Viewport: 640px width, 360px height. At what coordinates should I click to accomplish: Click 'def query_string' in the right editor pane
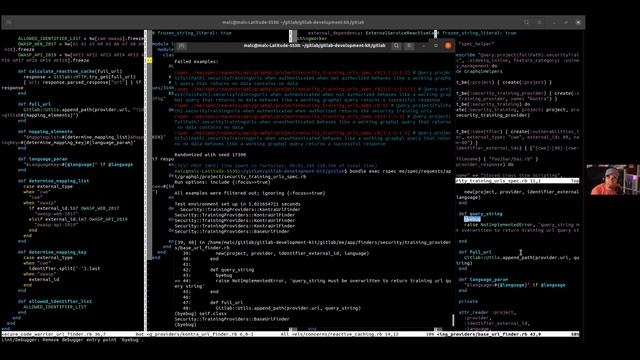(x=480, y=214)
